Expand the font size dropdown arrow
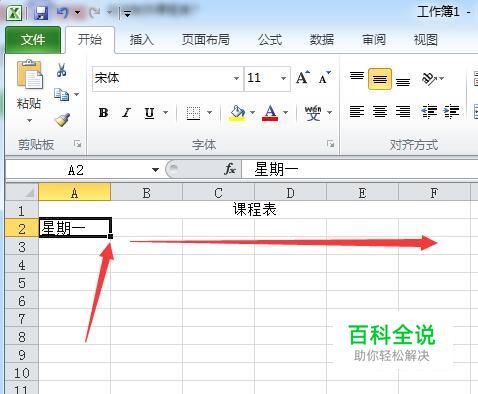Image resolution: width=478 pixels, height=394 pixels. pos(283,78)
